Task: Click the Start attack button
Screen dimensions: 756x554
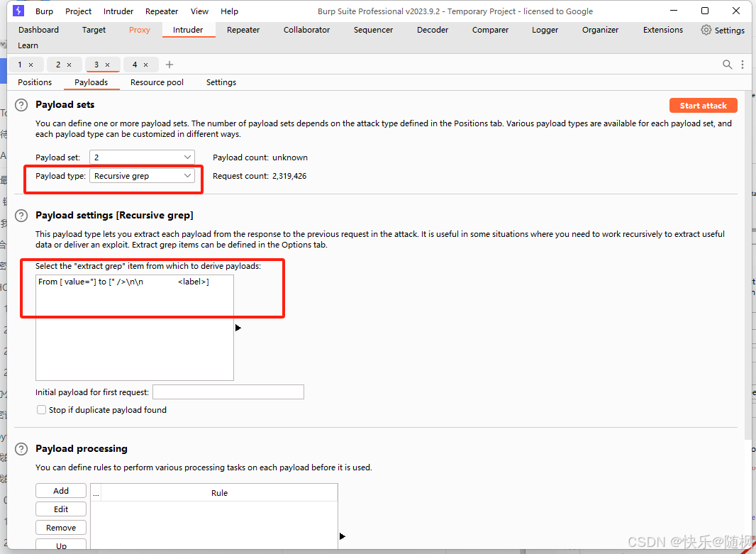Action: pyautogui.click(x=703, y=106)
